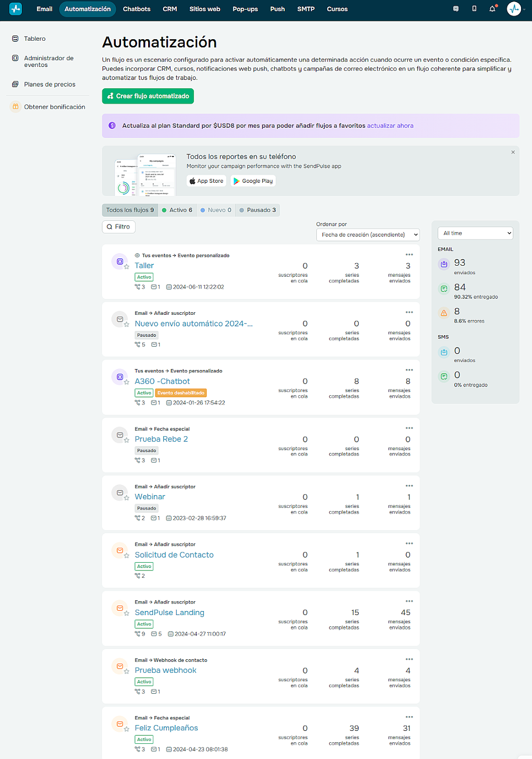Star the Feliz Cumpleaños flow
The height and width of the screenshot is (759, 532).
pyautogui.click(x=126, y=729)
